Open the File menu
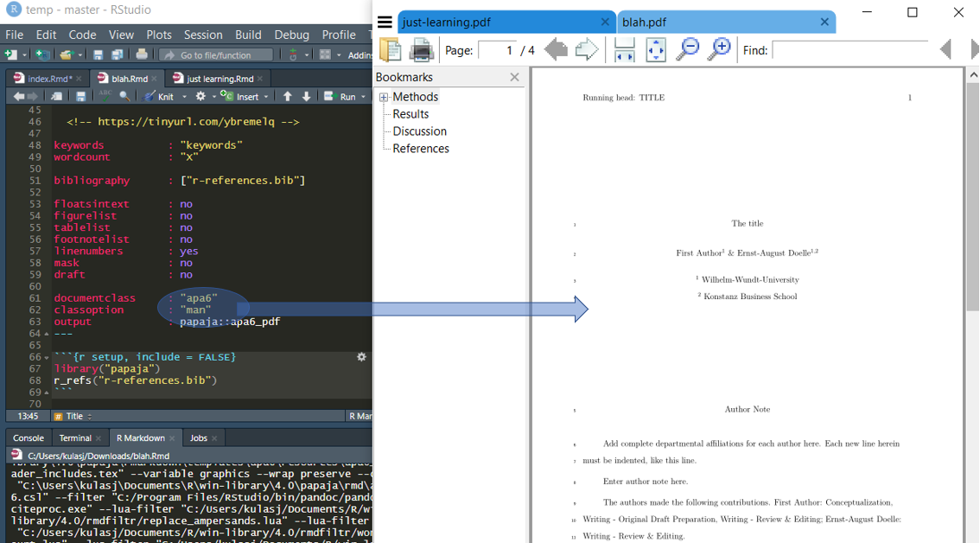Image resolution: width=980 pixels, height=543 pixels. pos(14,35)
